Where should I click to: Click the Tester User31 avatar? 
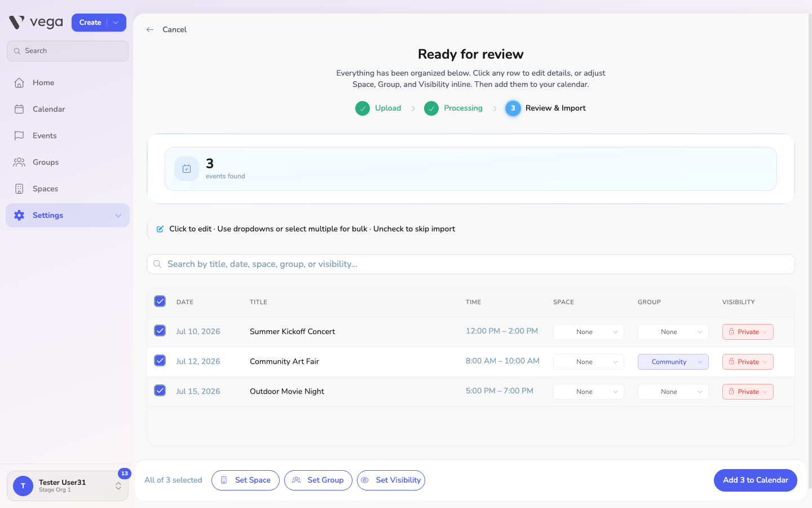(x=23, y=486)
